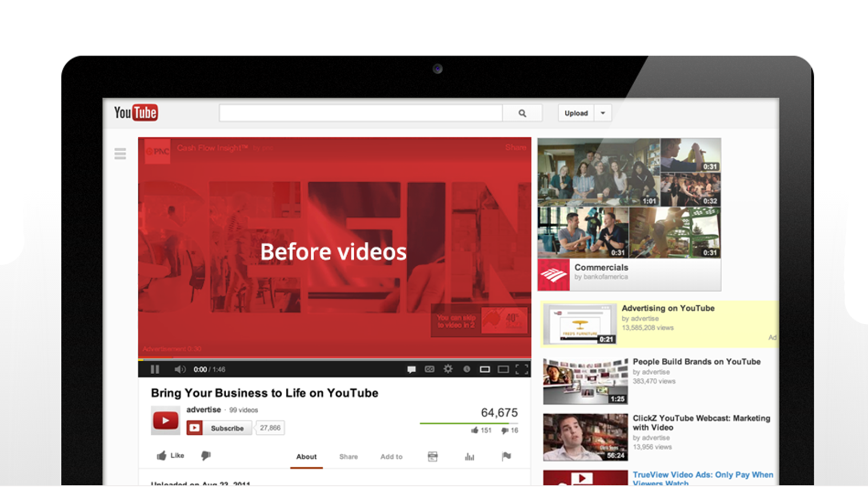Click the 0:21 ad video thumbnail
The height and width of the screenshot is (488, 868).
tap(580, 324)
